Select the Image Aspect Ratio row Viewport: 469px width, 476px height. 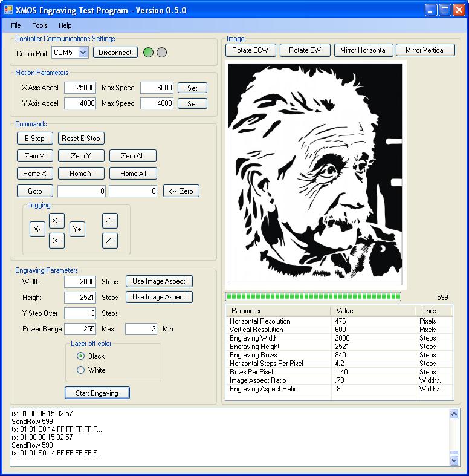click(340, 380)
